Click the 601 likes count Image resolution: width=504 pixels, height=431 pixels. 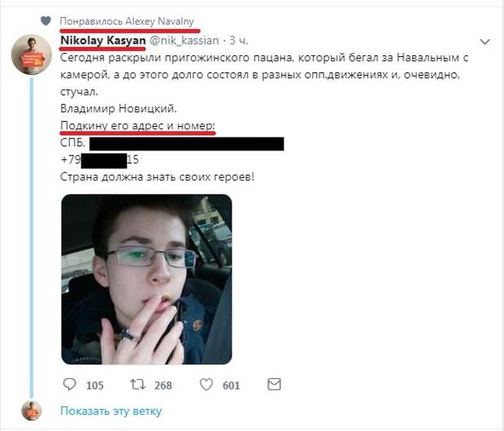231,385
